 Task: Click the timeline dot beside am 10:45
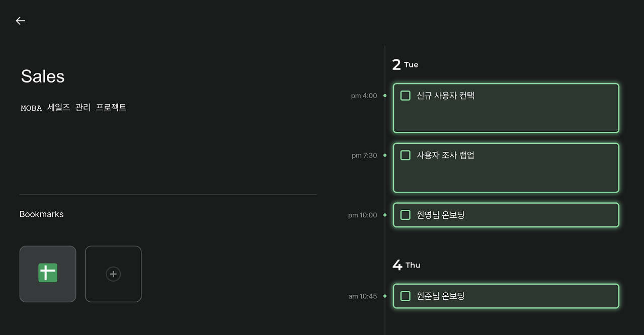pos(385,296)
